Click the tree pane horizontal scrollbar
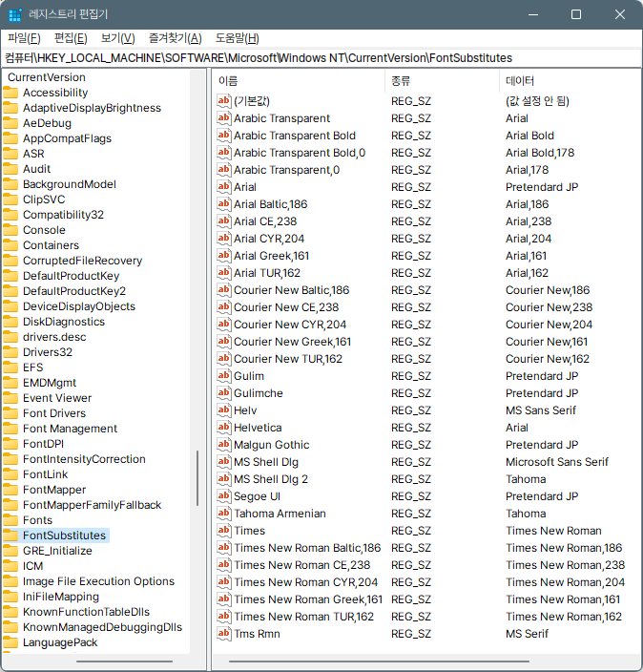Viewport: 643px width, 672px height. click(x=124, y=661)
